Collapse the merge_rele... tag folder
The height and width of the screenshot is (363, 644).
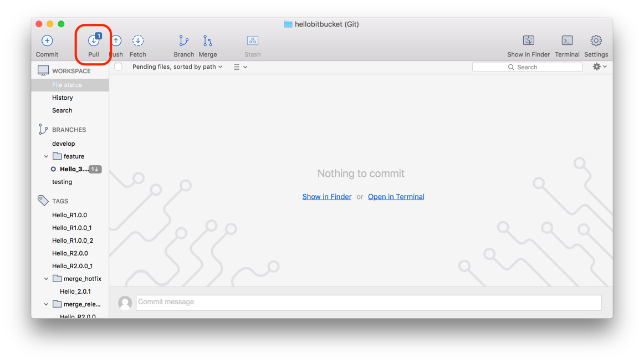click(x=46, y=304)
